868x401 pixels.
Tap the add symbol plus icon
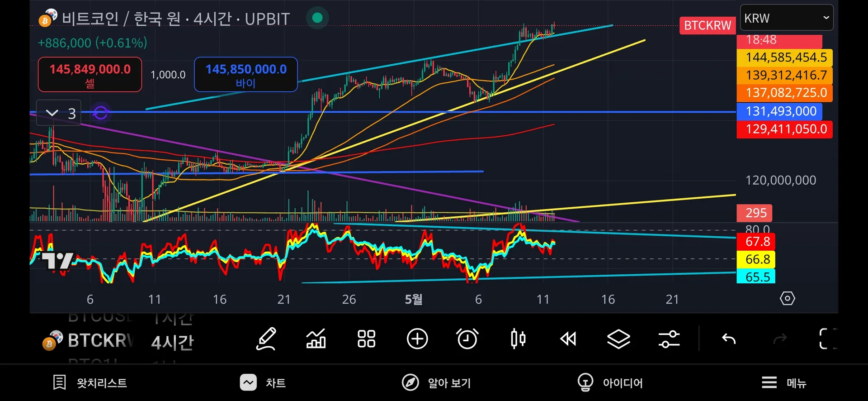pyautogui.click(x=417, y=339)
